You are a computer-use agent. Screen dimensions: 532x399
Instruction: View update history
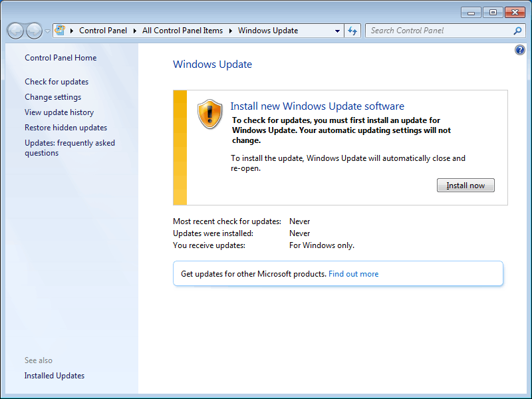point(59,112)
